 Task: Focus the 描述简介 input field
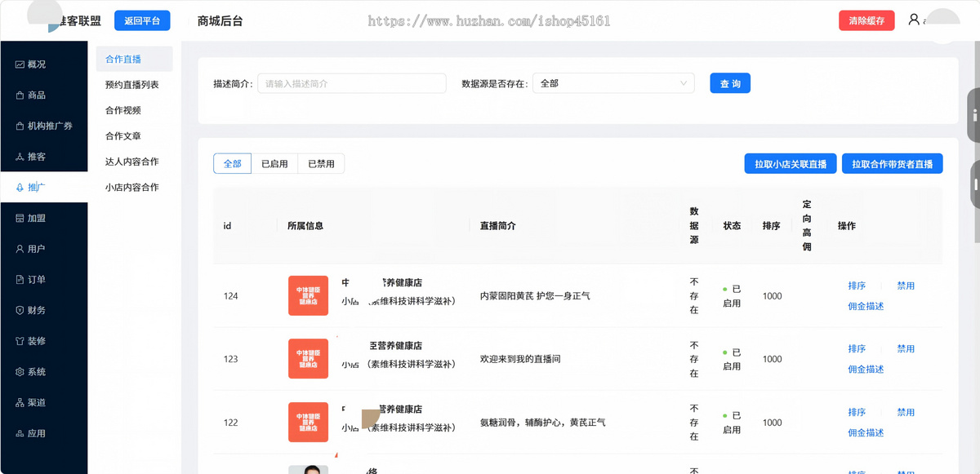[x=352, y=83]
